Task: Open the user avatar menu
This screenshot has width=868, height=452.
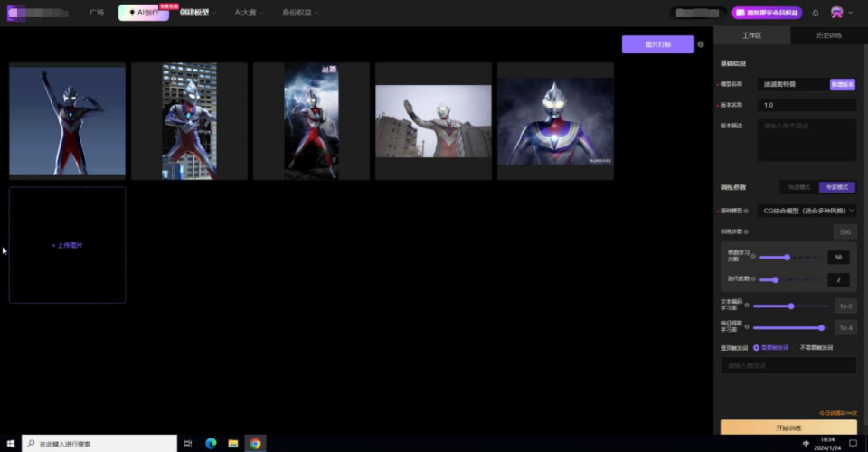Action: point(838,13)
